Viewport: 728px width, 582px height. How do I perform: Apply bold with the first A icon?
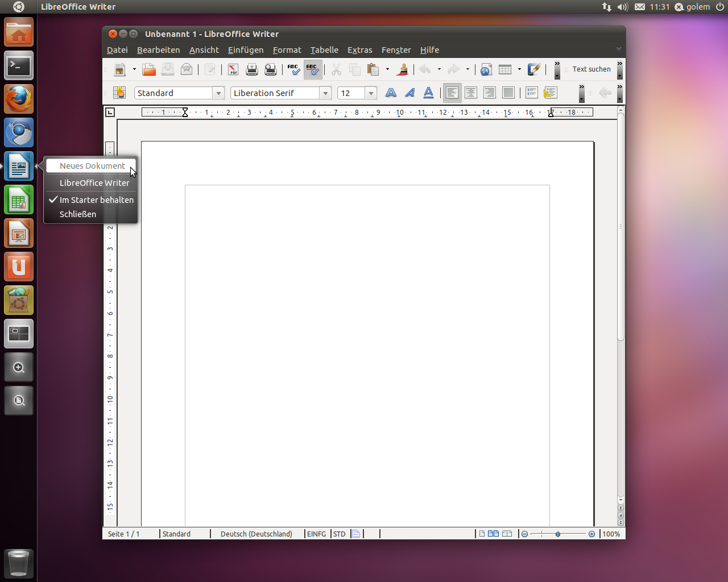(x=391, y=93)
